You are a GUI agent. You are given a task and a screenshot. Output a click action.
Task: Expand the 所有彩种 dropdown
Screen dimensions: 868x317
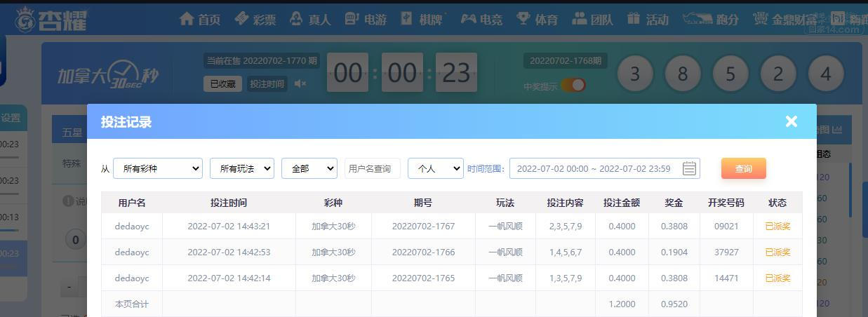[x=157, y=168]
